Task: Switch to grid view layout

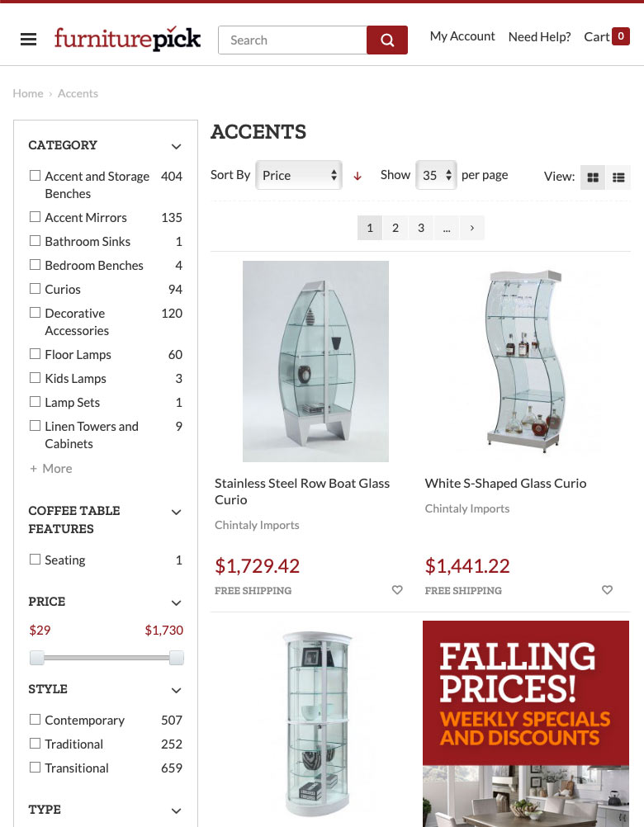Action: [x=592, y=177]
